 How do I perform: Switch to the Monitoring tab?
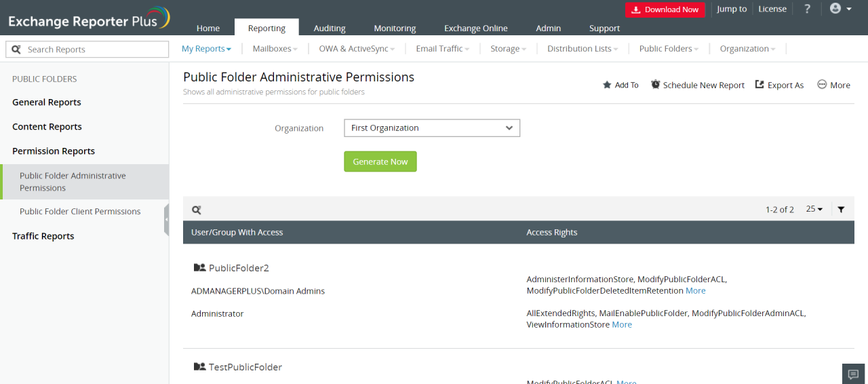click(395, 28)
